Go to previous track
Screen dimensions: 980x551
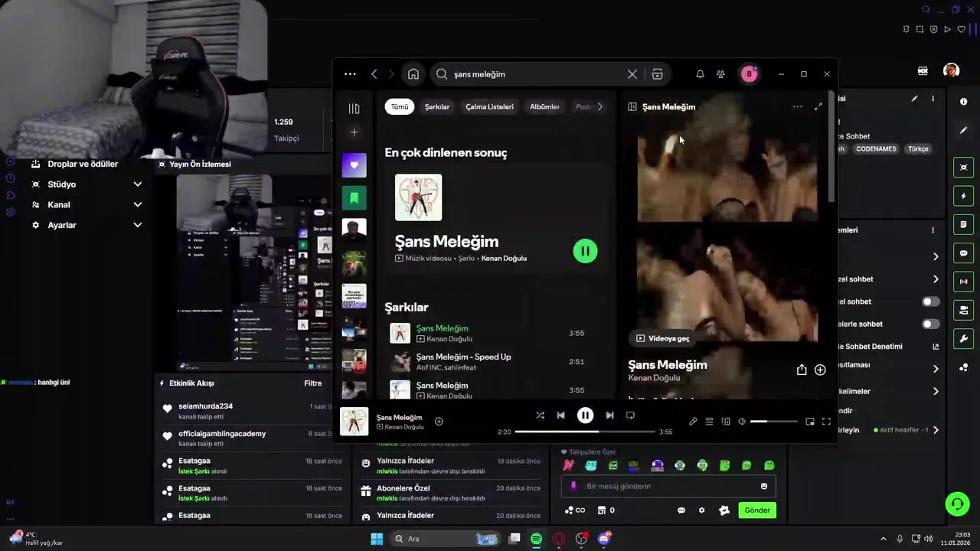click(560, 416)
